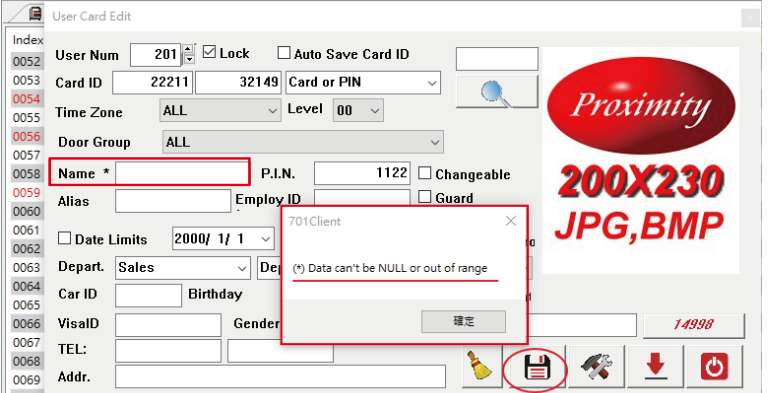The height and width of the screenshot is (393, 768).
Task: Open the Time Zone ALL dropdown
Action: coord(220,111)
